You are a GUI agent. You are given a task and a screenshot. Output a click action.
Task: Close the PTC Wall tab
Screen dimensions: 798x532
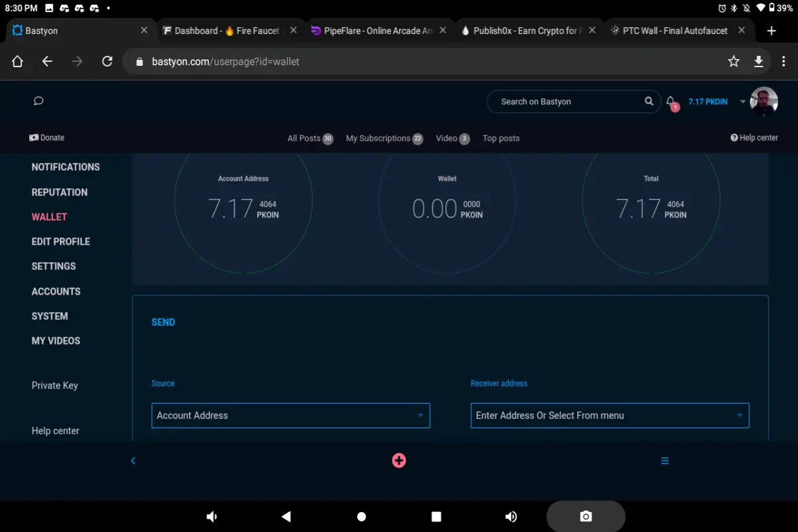click(x=741, y=31)
